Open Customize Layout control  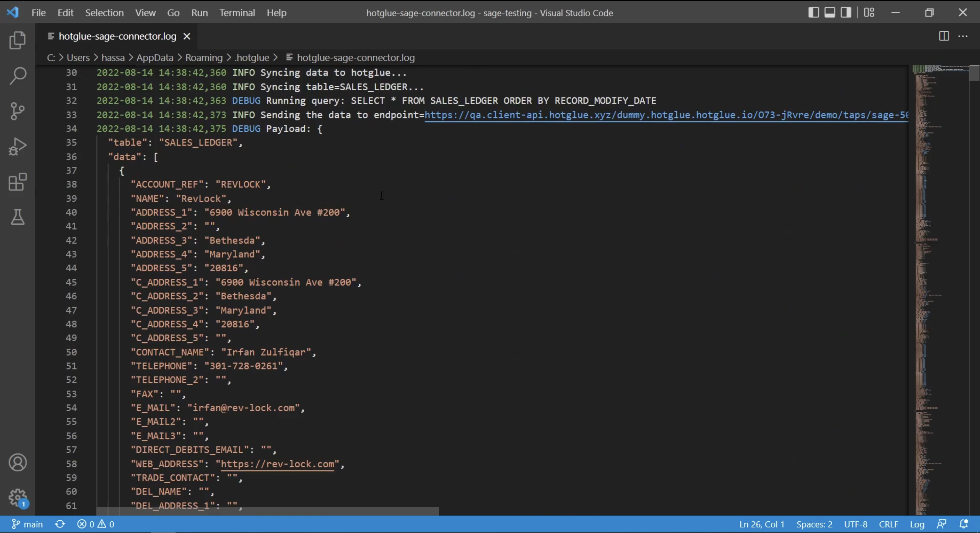tap(869, 13)
